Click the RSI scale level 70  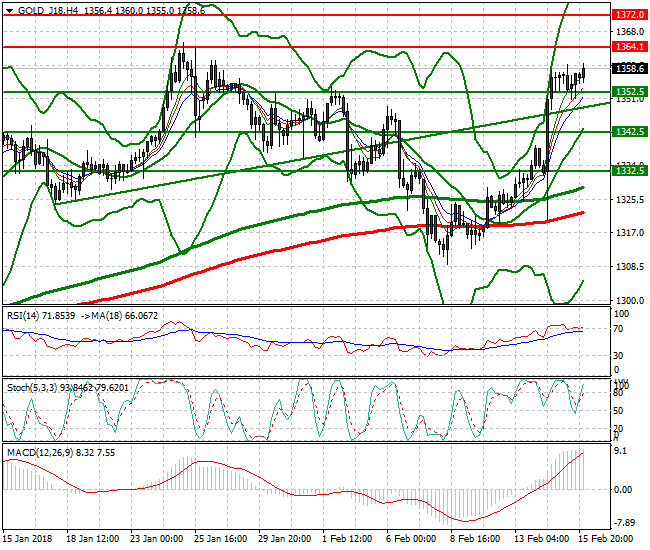(x=618, y=329)
